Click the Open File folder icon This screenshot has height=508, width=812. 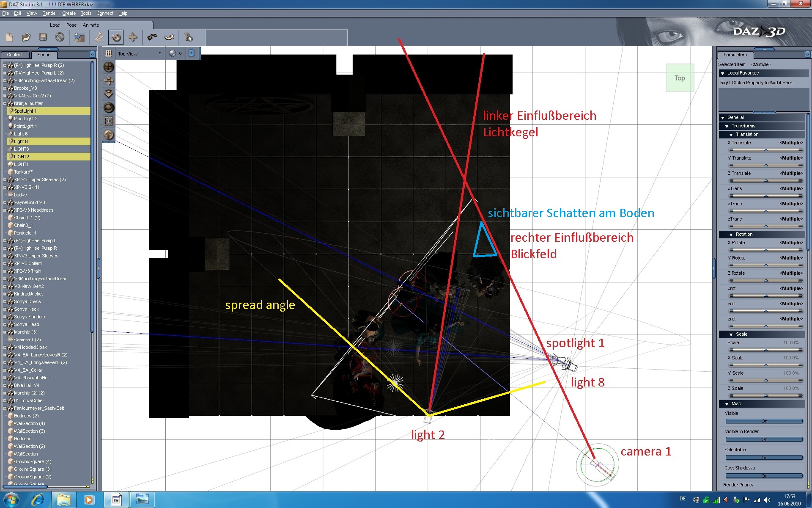(26, 38)
